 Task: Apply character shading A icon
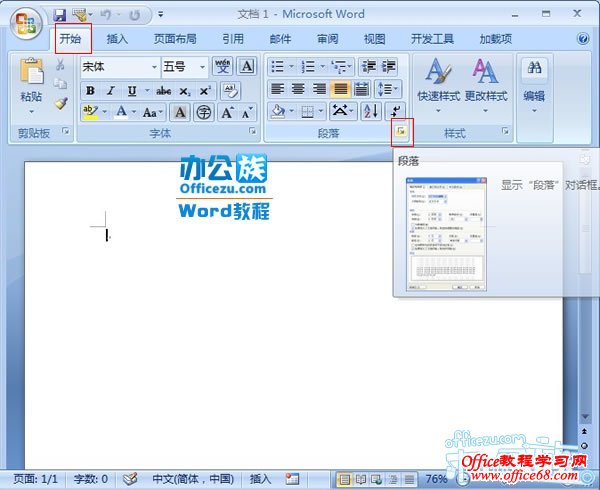180,112
